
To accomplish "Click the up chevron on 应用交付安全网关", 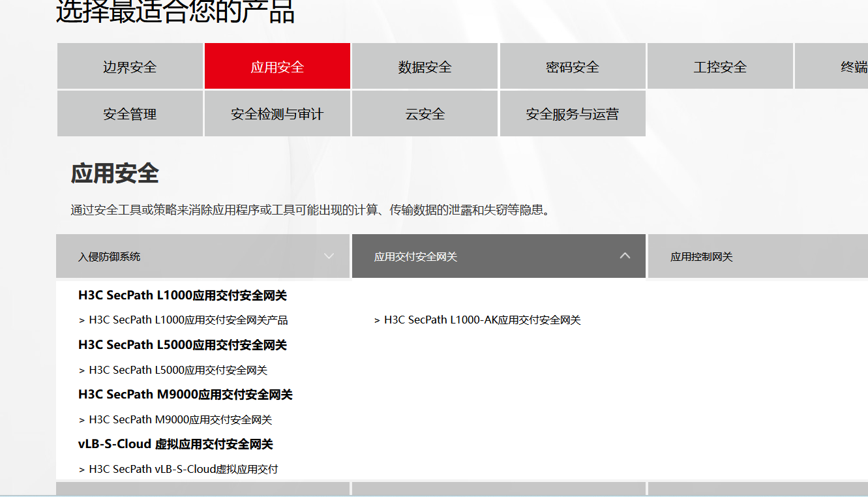I will pyautogui.click(x=625, y=256).
